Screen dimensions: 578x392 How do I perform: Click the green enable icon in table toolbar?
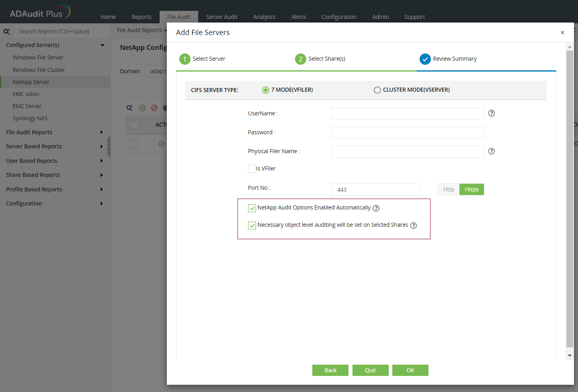click(x=142, y=108)
